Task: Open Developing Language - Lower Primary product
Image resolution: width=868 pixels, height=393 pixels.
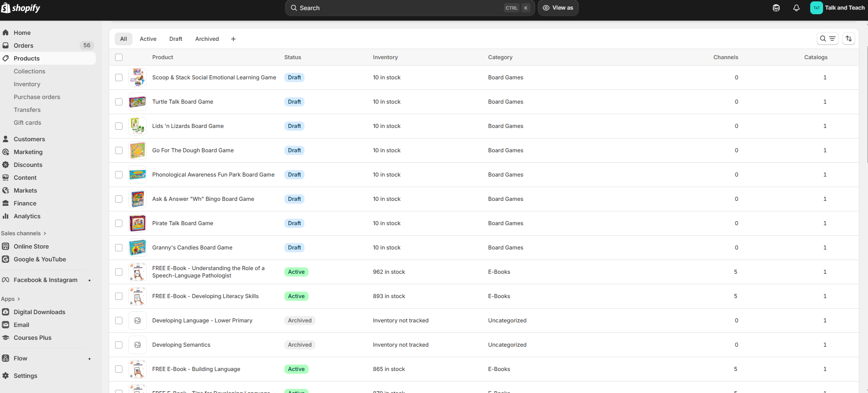Action: 202,321
